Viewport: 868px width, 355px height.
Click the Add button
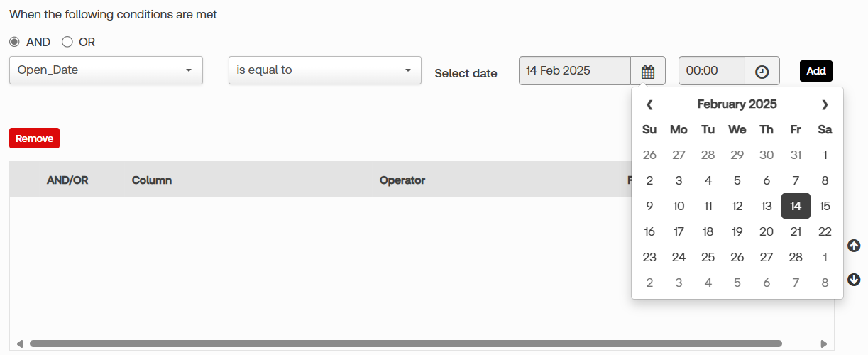tap(815, 71)
